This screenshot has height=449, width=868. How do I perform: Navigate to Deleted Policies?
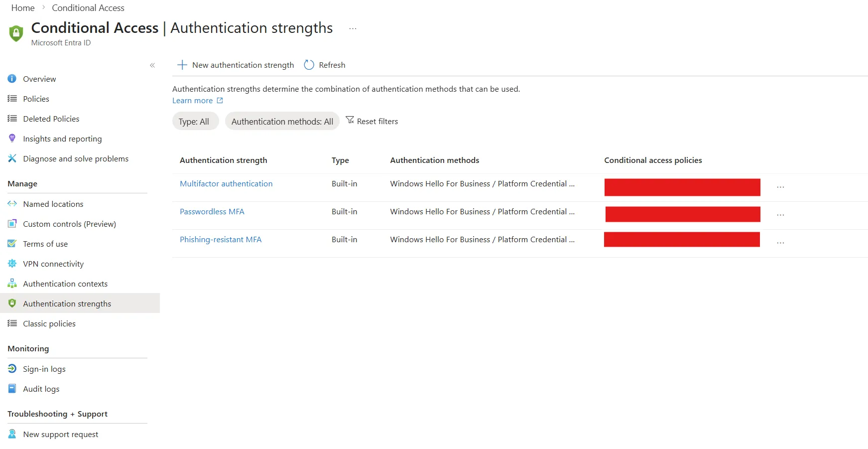point(51,119)
